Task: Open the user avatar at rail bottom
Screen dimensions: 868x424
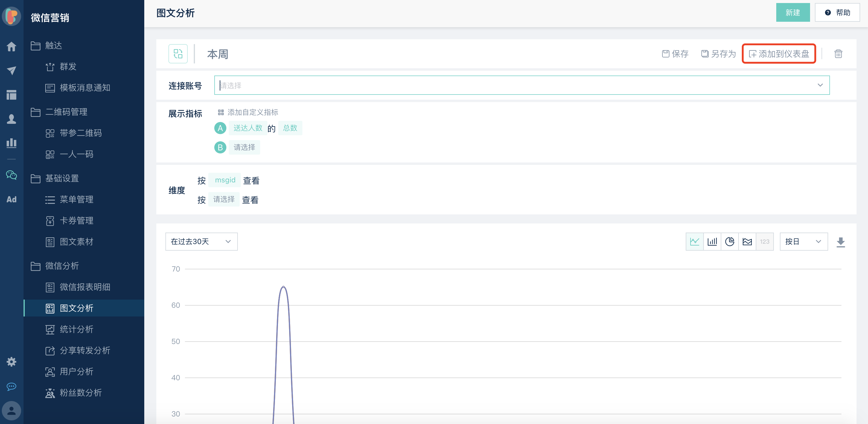Action: pyautogui.click(x=11, y=410)
